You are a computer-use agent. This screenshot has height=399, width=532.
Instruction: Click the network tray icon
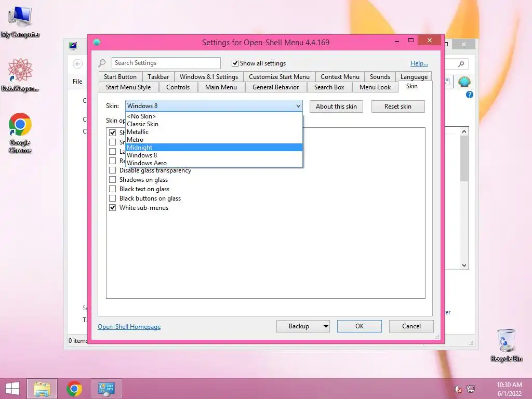coord(471,389)
